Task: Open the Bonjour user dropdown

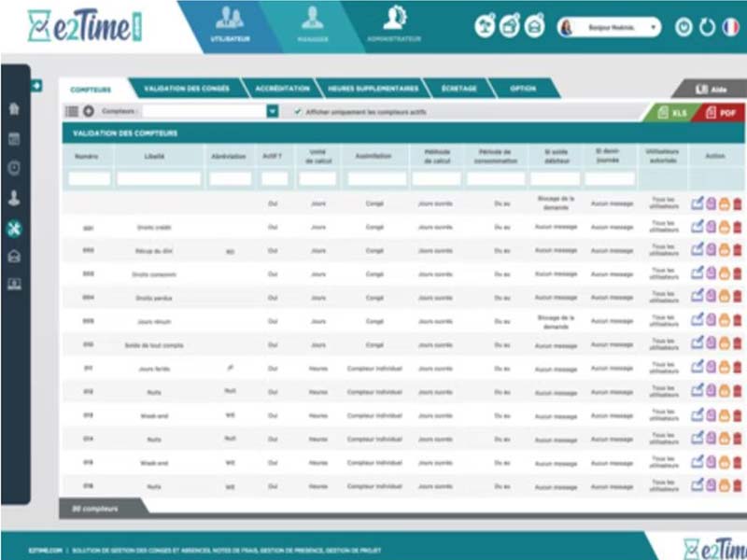Action: coord(610,28)
